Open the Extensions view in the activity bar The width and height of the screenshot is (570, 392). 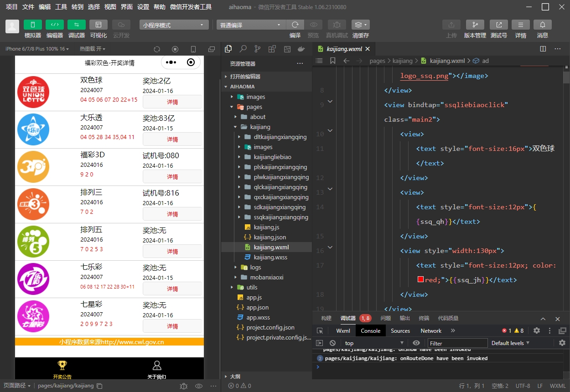[x=272, y=49]
